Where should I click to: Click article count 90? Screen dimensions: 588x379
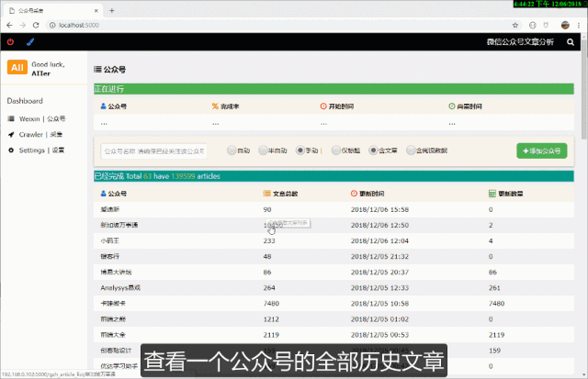tap(267, 209)
